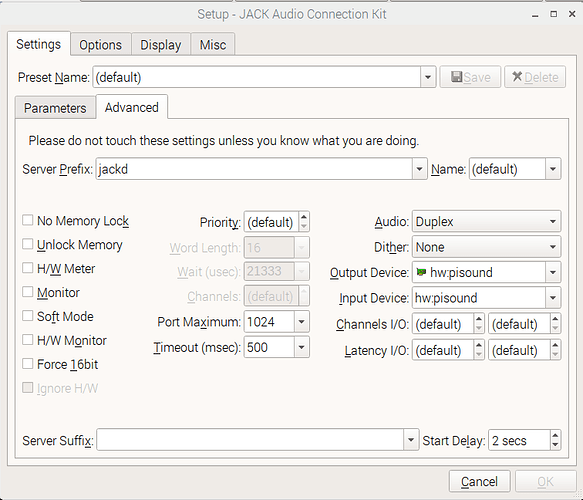Decrease Start Delay spinner
Image resolution: width=583 pixels, height=500 pixels.
pos(555,445)
